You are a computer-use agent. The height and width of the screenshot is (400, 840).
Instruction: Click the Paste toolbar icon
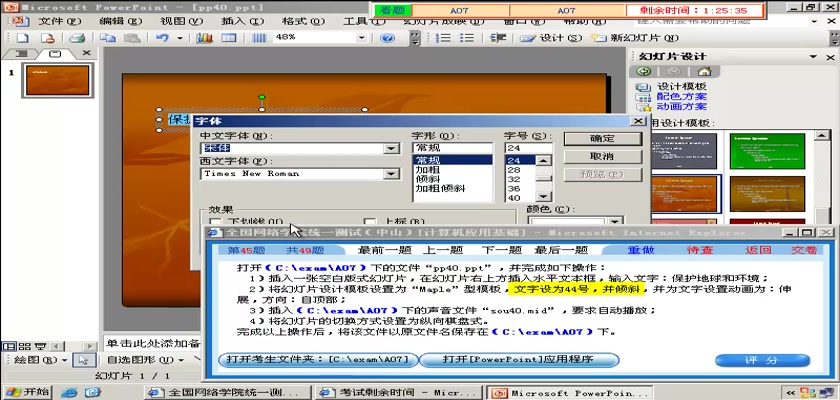pos(132,38)
